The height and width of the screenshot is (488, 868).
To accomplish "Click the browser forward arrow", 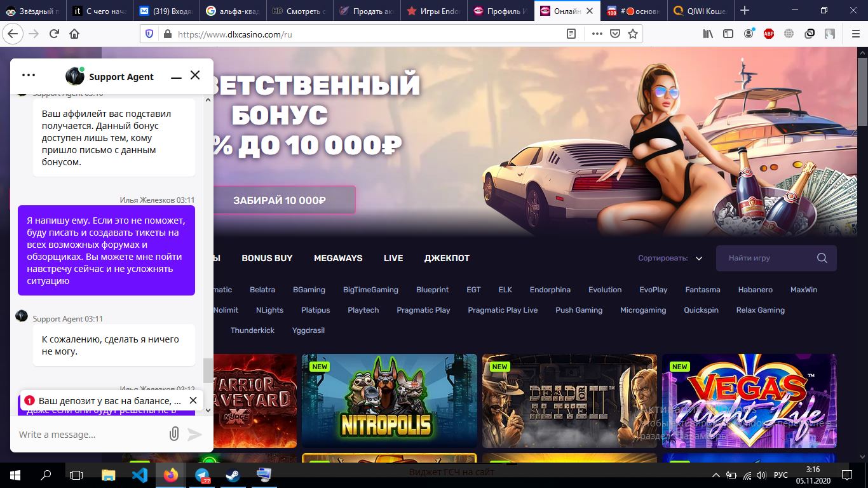I will [34, 34].
